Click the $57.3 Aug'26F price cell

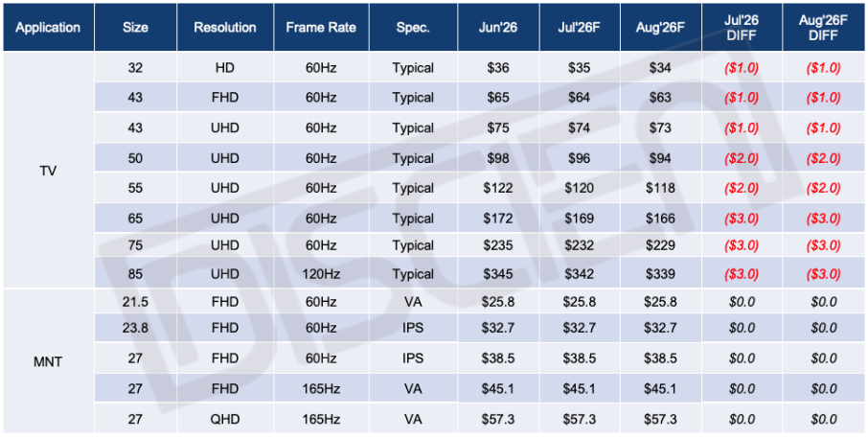pyautogui.click(x=660, y=419)
